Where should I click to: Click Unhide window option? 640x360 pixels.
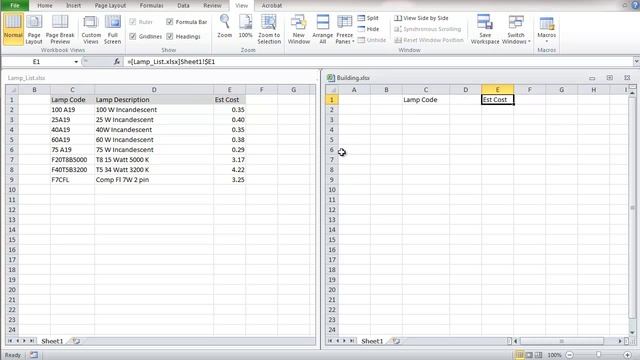371,40
